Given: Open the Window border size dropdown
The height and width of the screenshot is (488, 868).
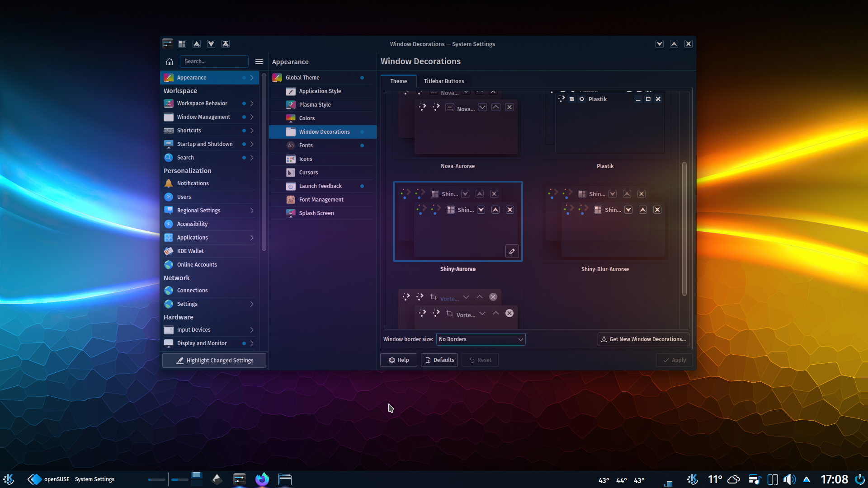Looking at the screenshot, I should (481, 339).
